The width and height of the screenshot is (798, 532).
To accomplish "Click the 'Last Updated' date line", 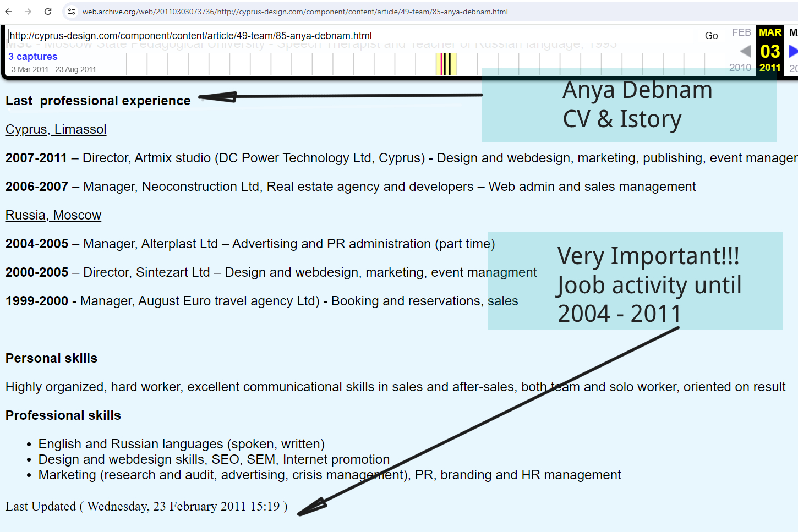I will (x=146, y=506).
